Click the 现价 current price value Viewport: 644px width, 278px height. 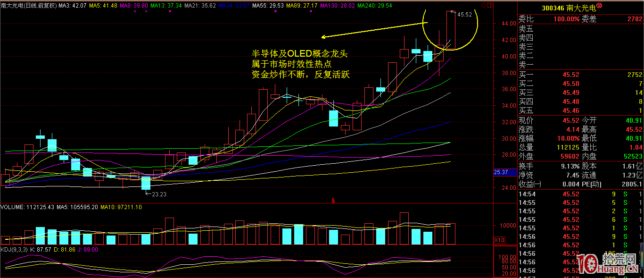570,120
